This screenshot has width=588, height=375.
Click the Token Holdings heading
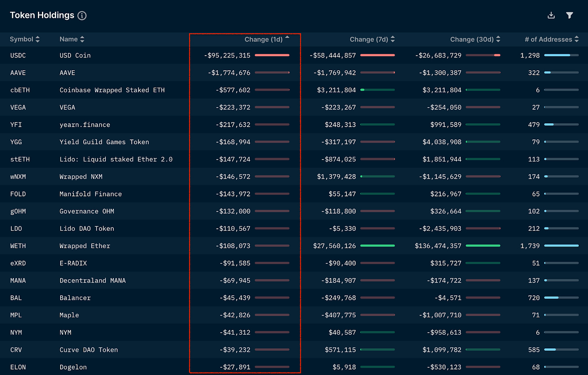pyautogui.click(x=42, y=15)
